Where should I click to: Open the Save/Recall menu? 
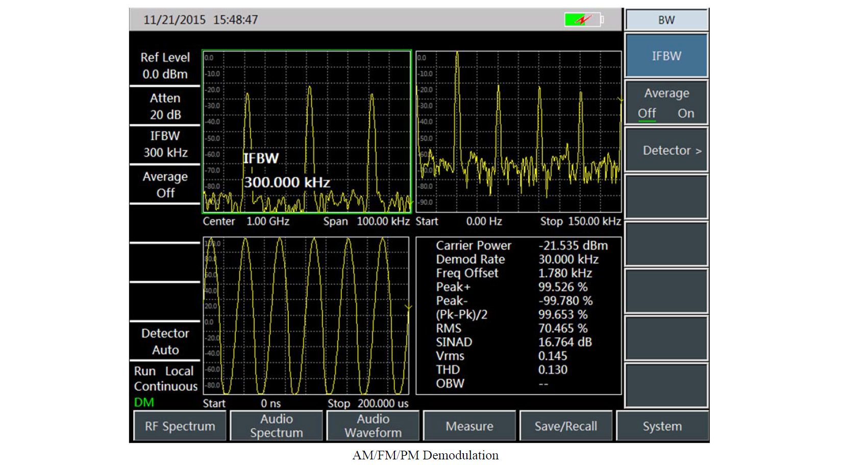click(566, 426)
